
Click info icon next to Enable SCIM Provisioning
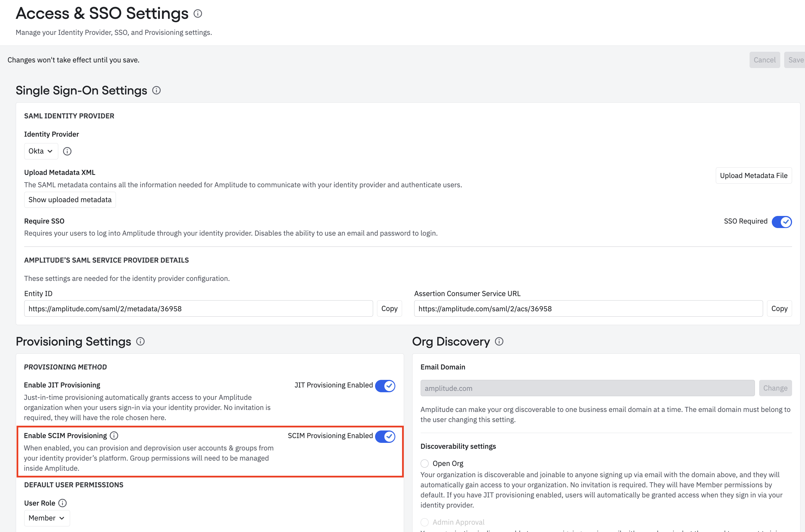pos(114,436)
